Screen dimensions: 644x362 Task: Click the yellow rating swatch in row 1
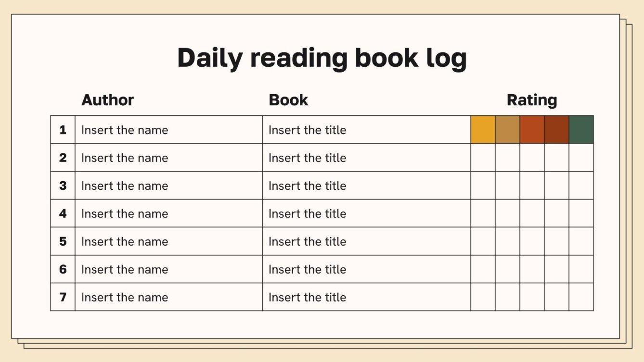tap(483, 130)
